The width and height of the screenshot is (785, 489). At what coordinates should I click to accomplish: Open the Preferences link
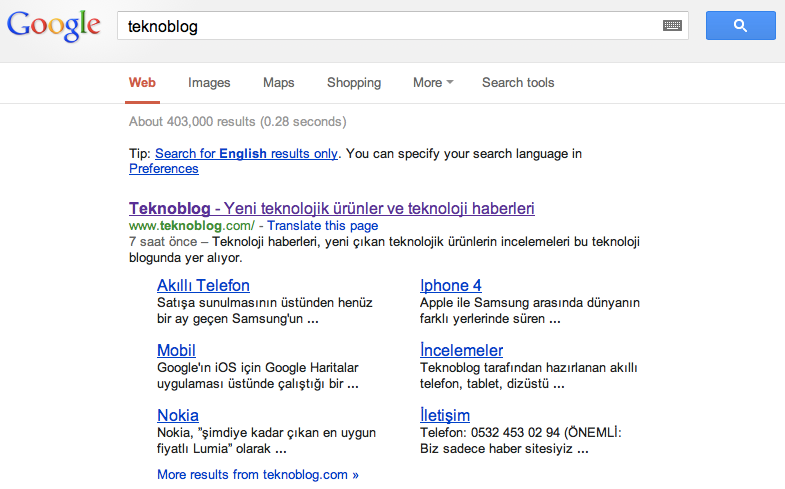[164, 169]
